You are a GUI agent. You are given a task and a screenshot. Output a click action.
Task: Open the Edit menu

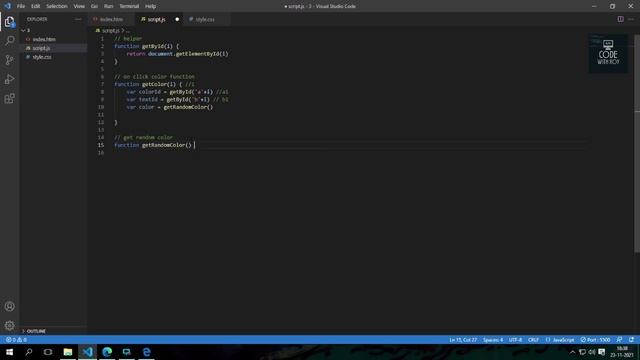pos(36,6)
